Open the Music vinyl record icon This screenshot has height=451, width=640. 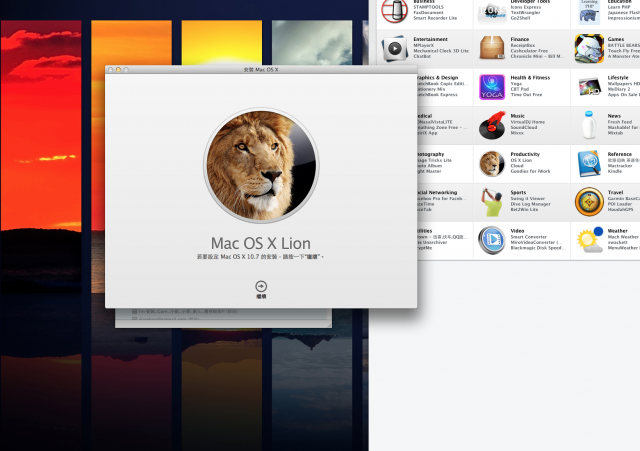point(492,125)
